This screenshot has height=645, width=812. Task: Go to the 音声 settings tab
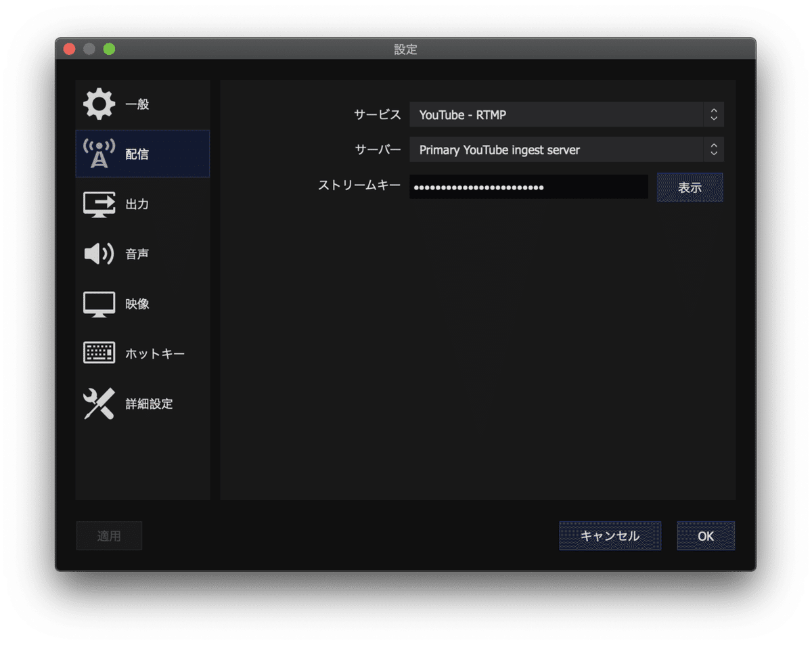pyautogui.click(x=143, y=254)
